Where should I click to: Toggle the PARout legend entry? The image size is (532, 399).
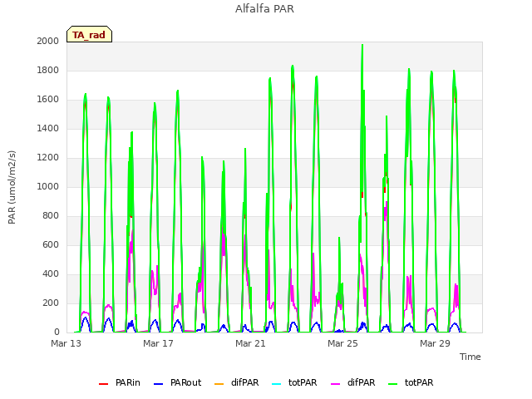coord(177,382)
